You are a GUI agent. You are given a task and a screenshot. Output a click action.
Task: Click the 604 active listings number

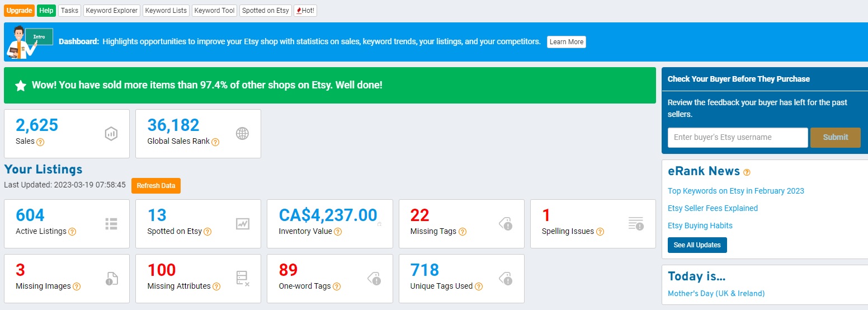30,215
